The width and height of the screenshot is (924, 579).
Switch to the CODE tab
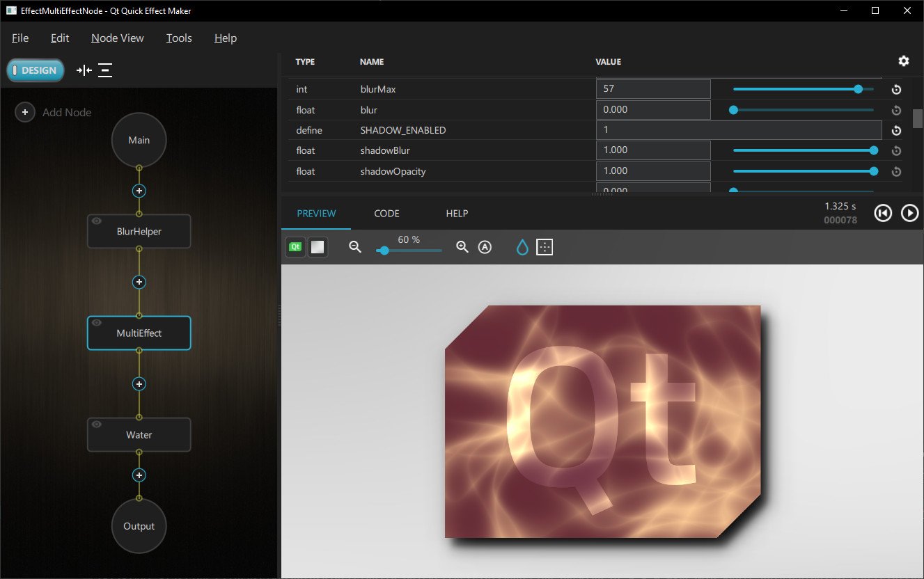pyautogui.click(x=387, y=213)
